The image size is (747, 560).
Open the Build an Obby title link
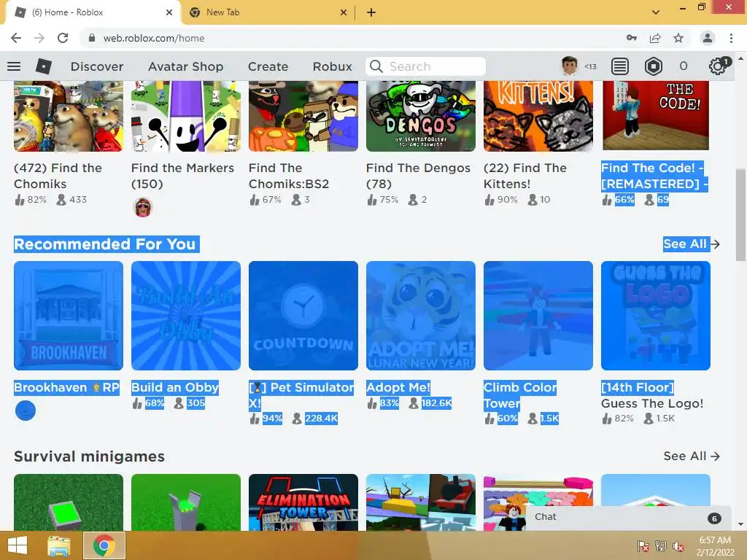tap(175, 387)
